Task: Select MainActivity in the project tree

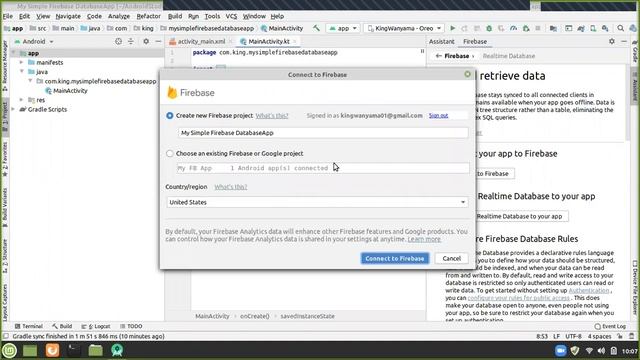Action: (70, 91)
